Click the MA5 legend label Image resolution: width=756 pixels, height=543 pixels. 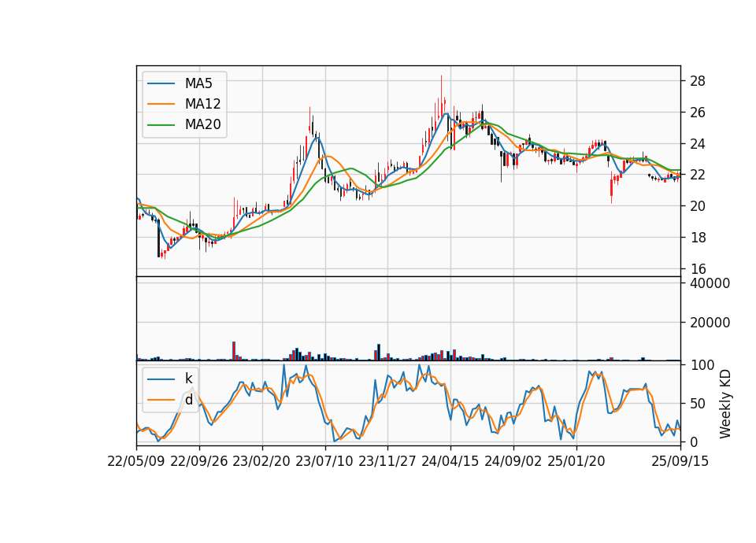198,83
